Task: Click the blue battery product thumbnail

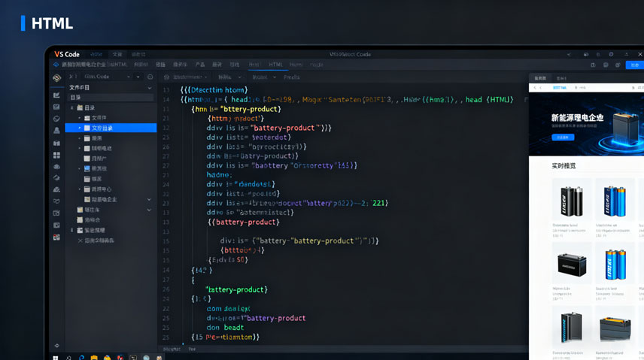Action: point(615,201)
